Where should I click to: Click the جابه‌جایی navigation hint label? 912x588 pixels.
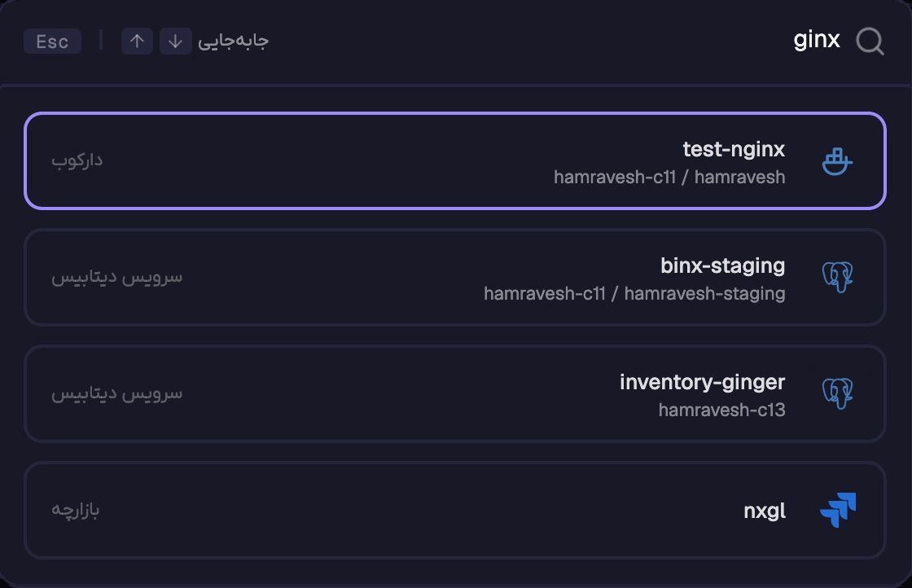point(233,41)
